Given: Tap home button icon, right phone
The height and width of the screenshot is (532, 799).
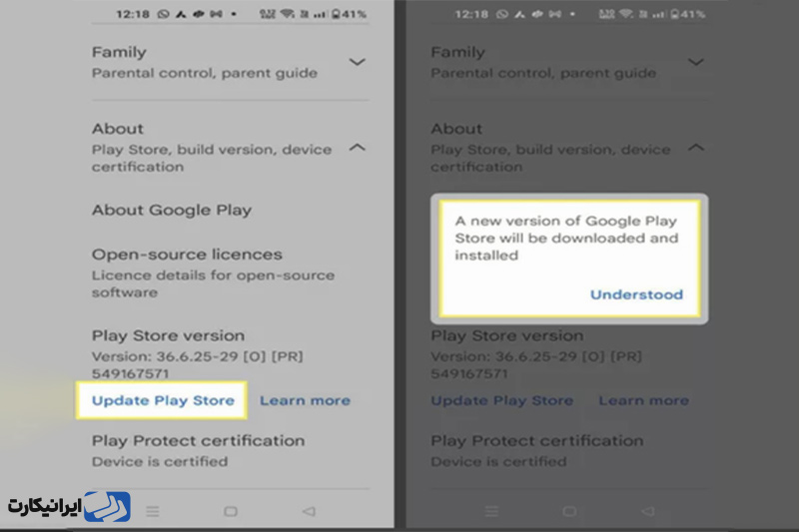Looking at the screenshot, I should click(569, 511).
